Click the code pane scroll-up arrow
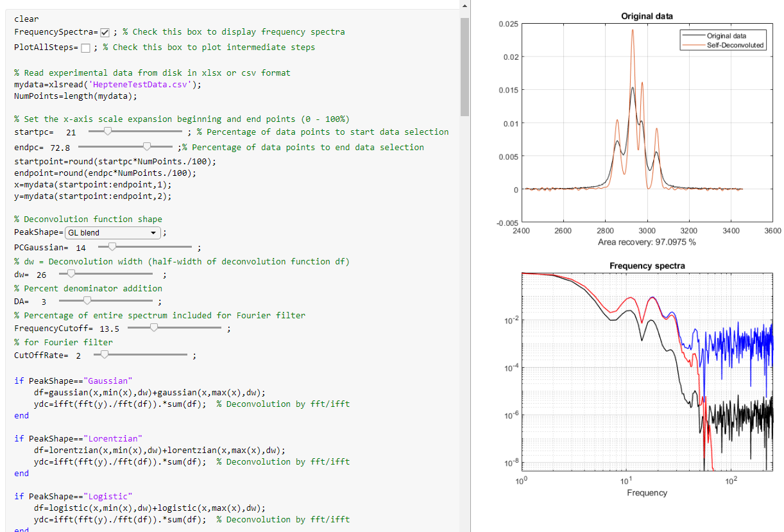The image size is (784, 532). pyautogui.click(x=465, y=5)
